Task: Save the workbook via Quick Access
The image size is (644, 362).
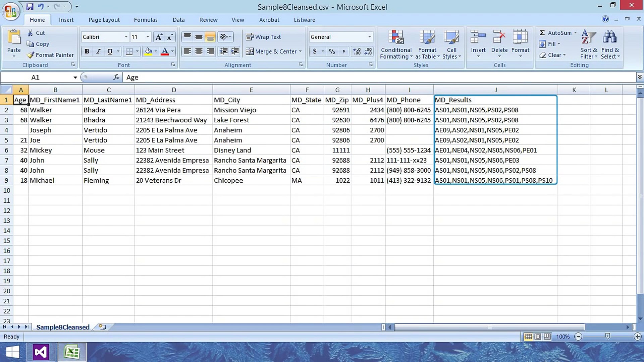Action: [x=30, y=6]
